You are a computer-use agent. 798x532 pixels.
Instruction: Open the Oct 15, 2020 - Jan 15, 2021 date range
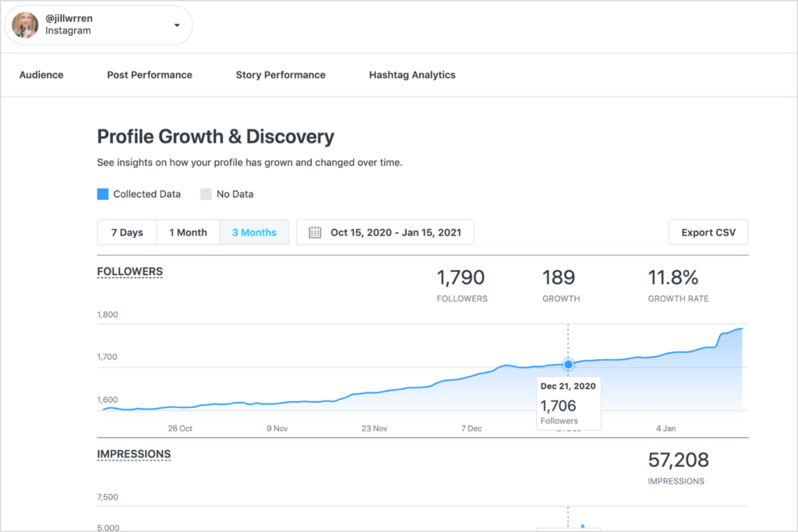tap(396, 232)
